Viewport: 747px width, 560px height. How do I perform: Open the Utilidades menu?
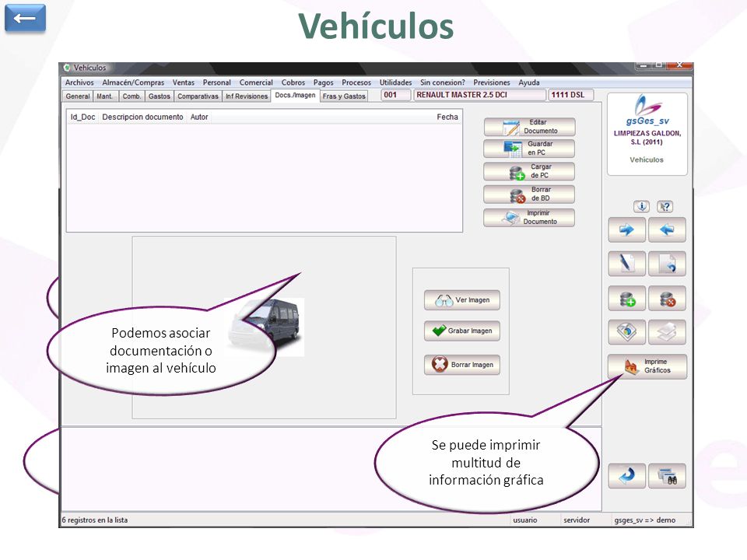coord(395,82)
